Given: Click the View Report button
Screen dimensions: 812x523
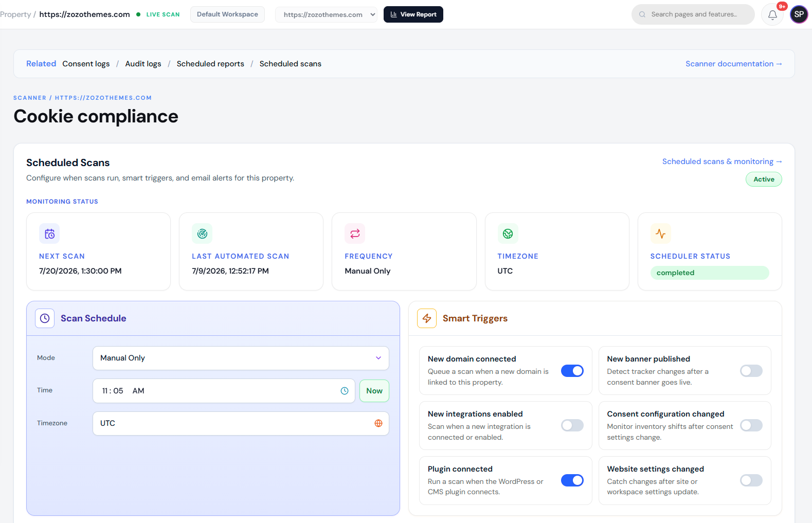Looking at the screenshot, I should click(413, 14).
